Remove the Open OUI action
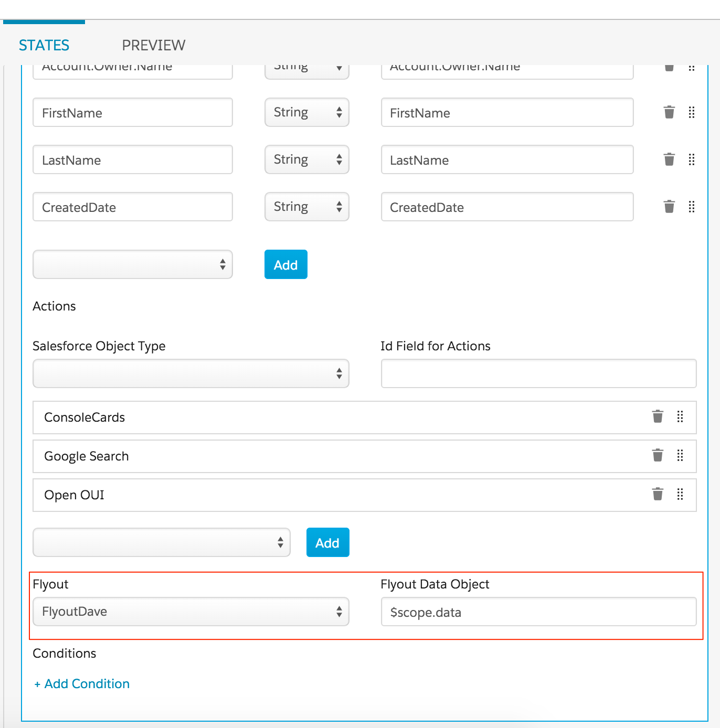Screen dimensions: 720x728 pyautogui.click(x=658, y=494)
